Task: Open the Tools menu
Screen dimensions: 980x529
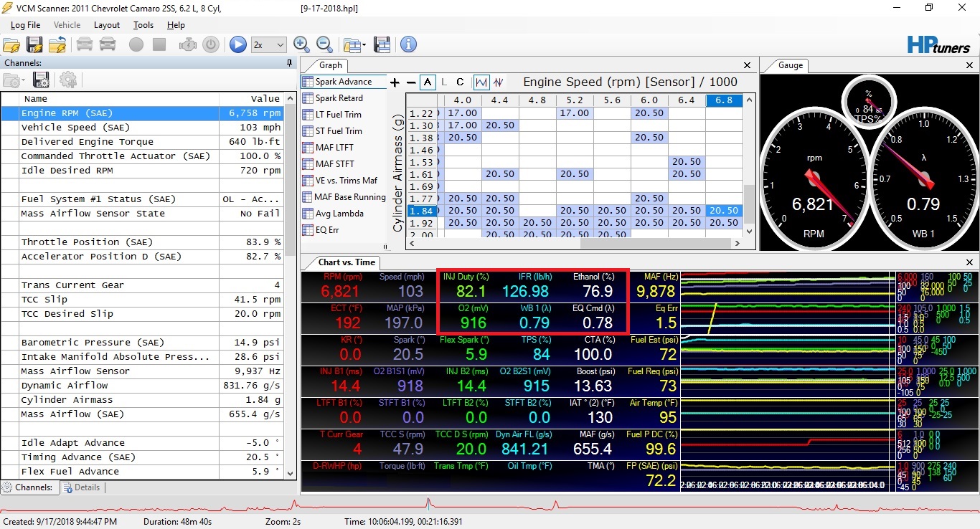Action: coord(143,25)
